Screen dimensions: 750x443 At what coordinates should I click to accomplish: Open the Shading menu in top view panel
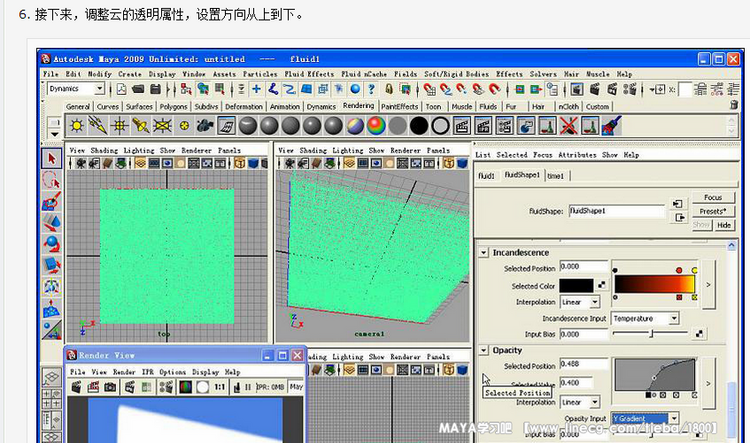point(104,150)
